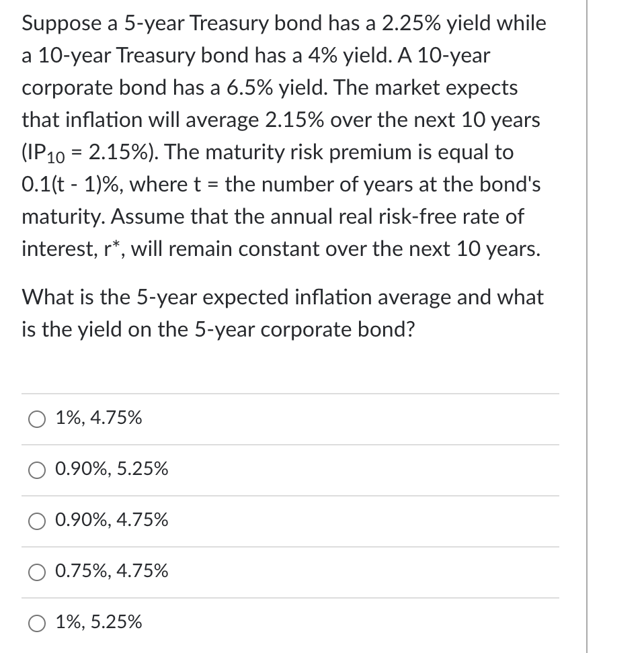Click the 0.75%, 4.75% option label
Screen dimensions: 644x653
pos(112,572)
